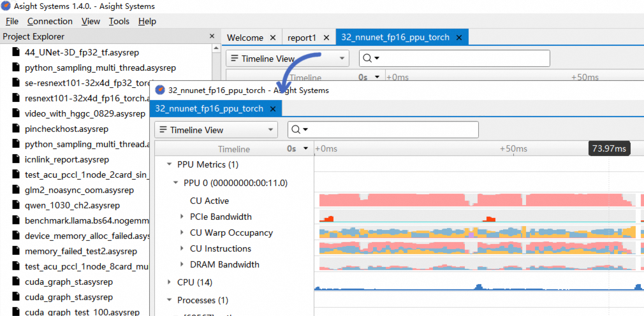Click file icon of test_acu_pccl_1node_2card entry
644x316 pixels.
click(x=16, y=175)
